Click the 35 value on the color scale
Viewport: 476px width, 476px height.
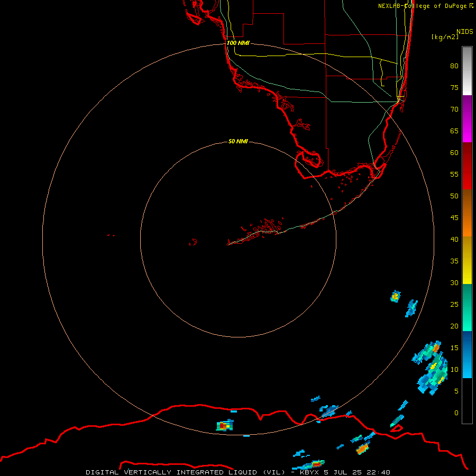(x=454, y=261)
